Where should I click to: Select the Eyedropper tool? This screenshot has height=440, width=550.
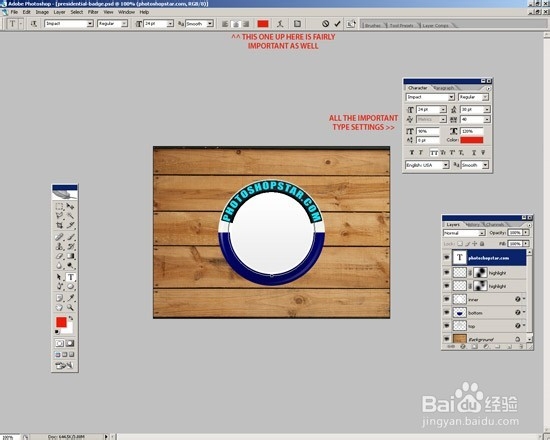point(71,298)
